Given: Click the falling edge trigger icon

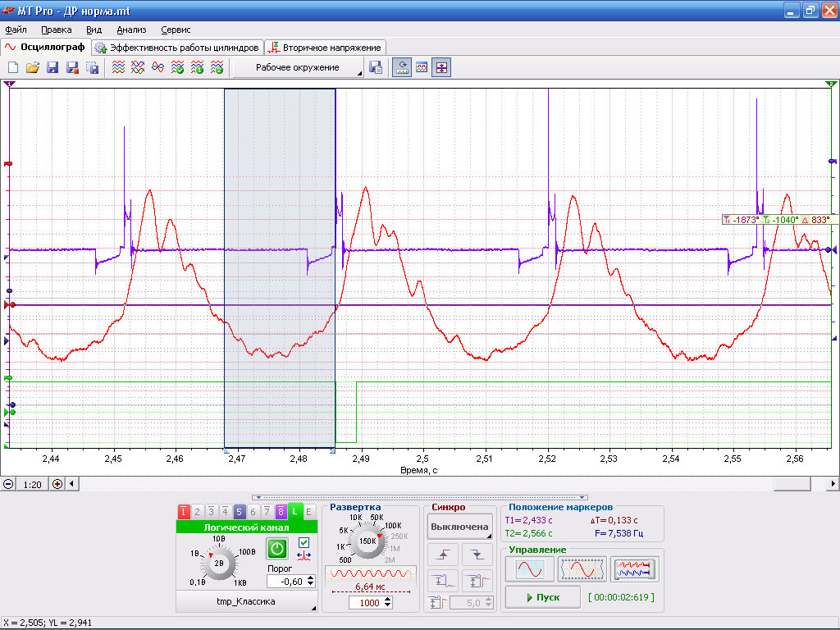Looking at the screenshot, I should point(477,555).
